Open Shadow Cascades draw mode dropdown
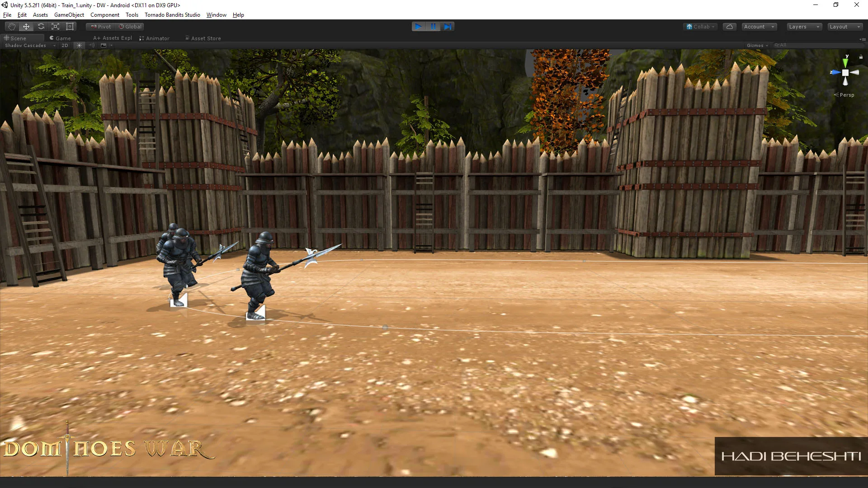868x488 pixels. tap(30, 45)
